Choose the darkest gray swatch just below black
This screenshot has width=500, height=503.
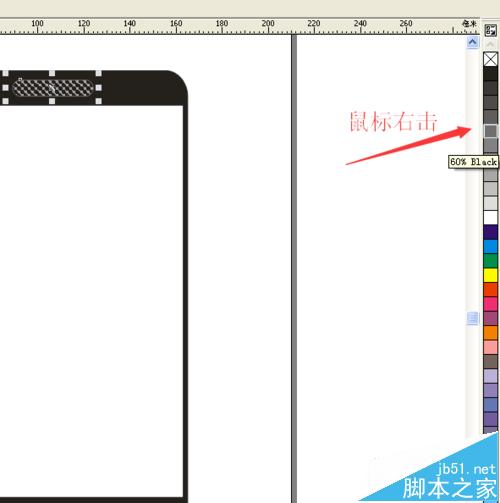click(x=490, y=88)
